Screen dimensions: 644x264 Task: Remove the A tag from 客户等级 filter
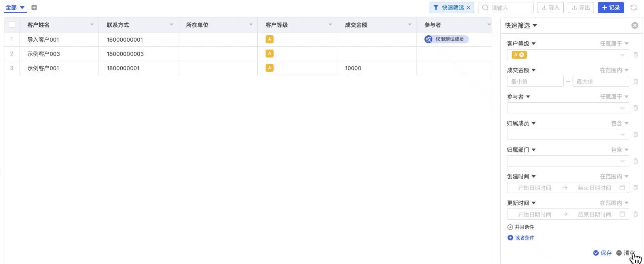522,55
